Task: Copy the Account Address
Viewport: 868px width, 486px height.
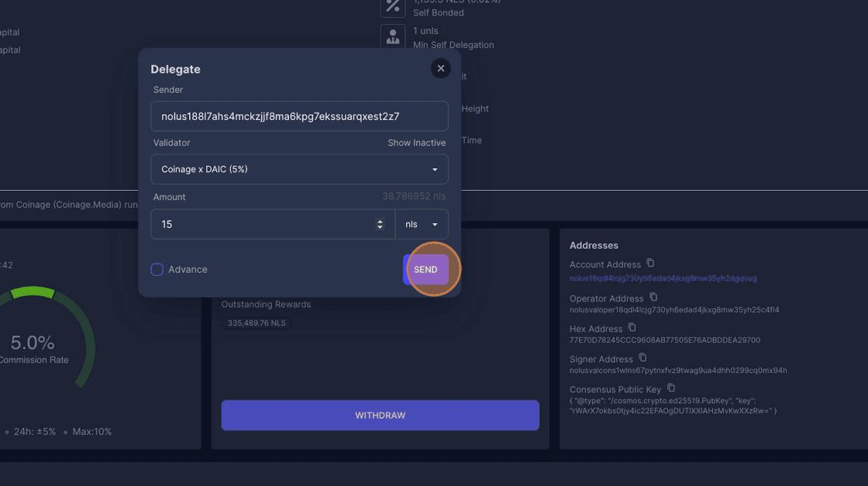Action: 650,264
